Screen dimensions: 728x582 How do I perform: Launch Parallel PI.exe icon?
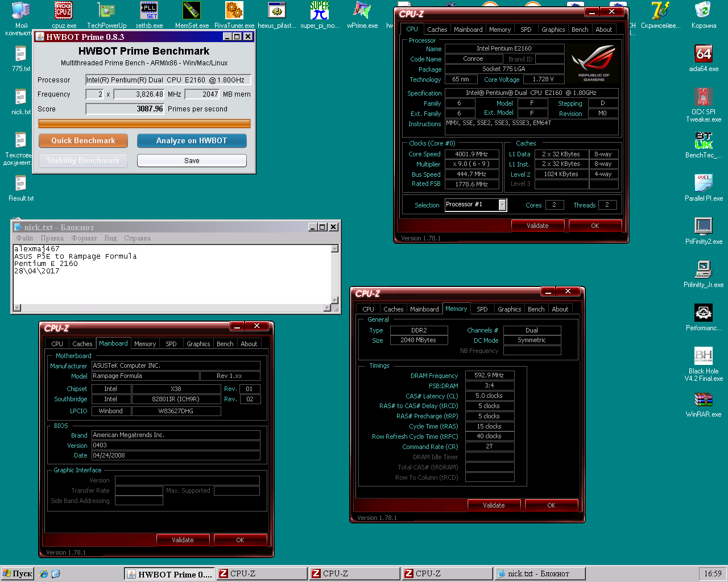(704, 188)
